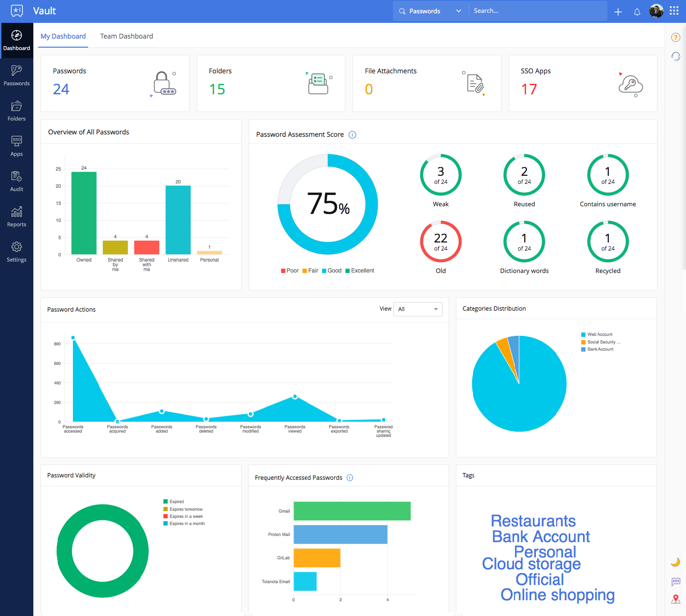The height and width of the screenshot is (616, 686).
Task: Open the support headset icon
Action: pyautogui.click(x=676, y=56)
